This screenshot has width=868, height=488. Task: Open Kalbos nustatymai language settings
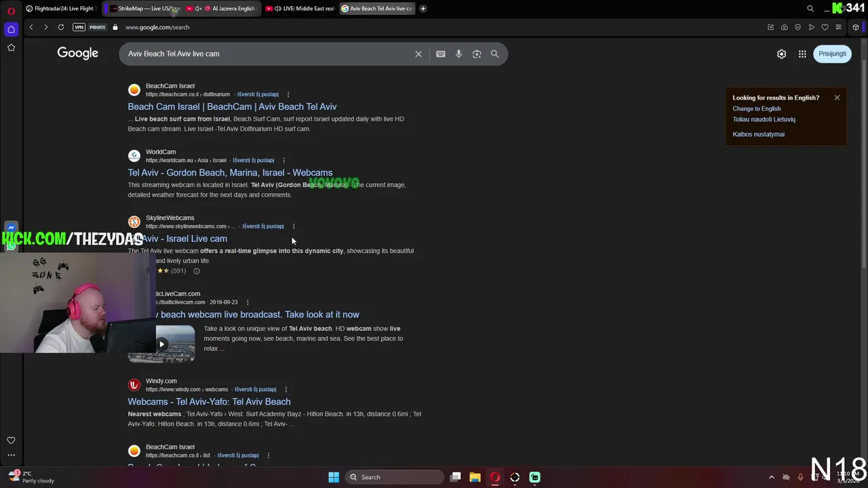point(758,134)
